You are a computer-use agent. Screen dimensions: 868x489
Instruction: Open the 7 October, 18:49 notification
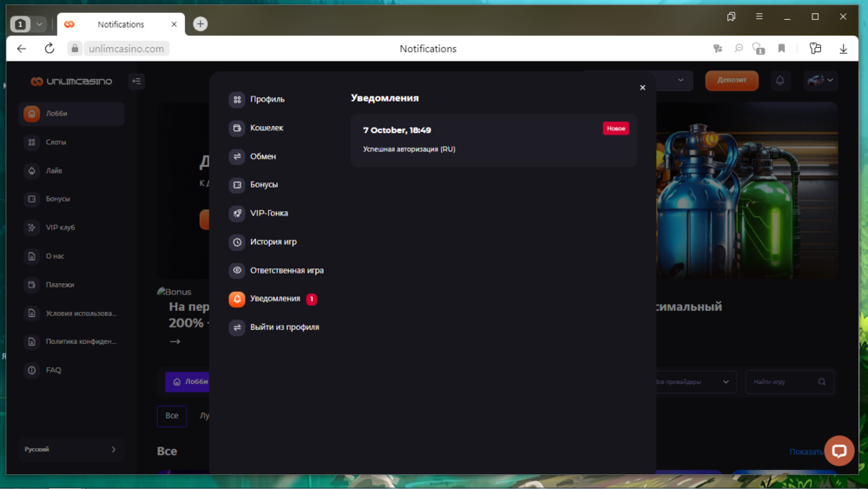coord(494,140)
